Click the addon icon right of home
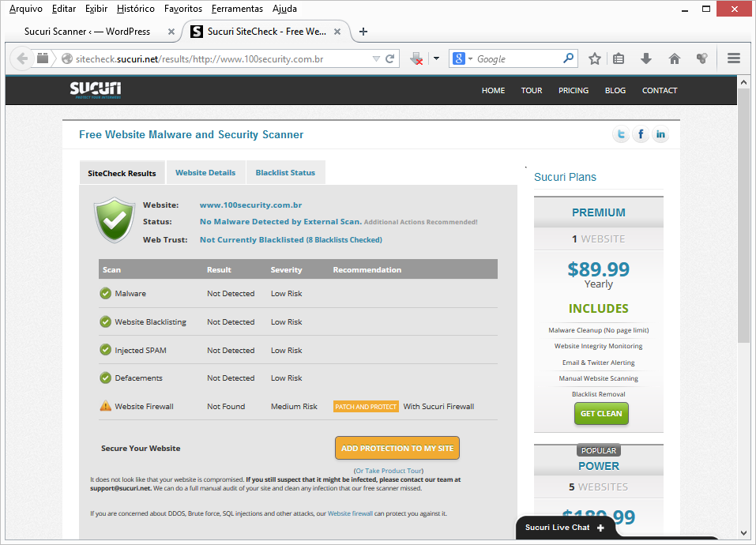756x545 pixels. (702, 58)
